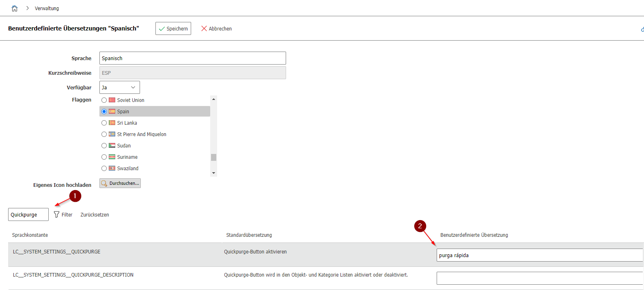The height and width of the screenshot is (290, 644).
Task: Click the Soviet Union flag icon
Action: coord(112,100)
